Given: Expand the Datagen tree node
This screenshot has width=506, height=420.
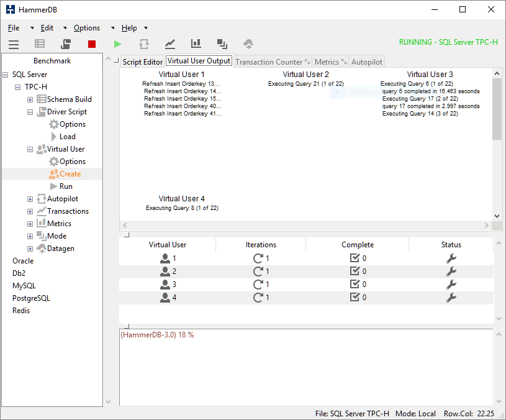Looking at the screenshot, I should coord(30,249).
